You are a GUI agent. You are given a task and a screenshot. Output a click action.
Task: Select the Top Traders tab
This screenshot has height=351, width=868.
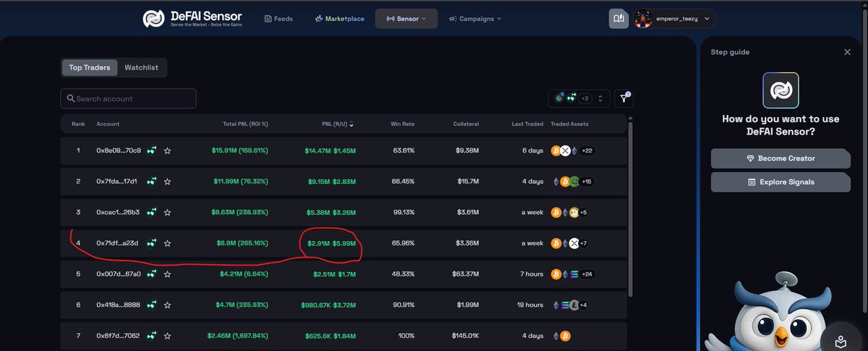(90, 67)
